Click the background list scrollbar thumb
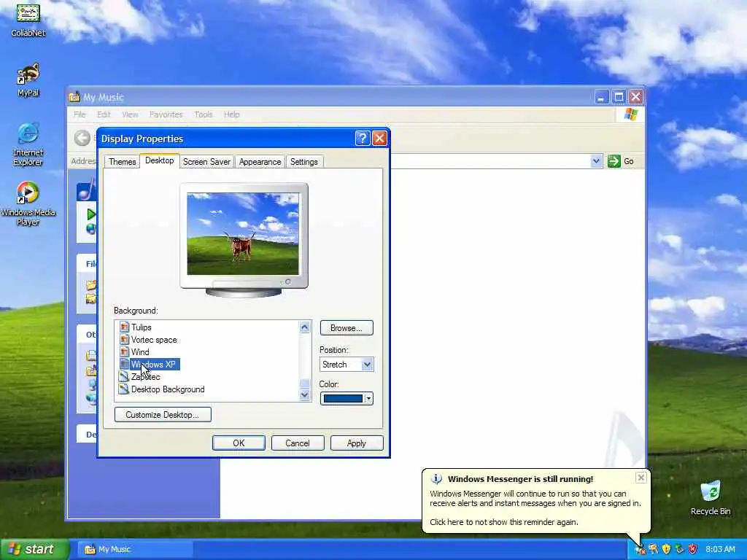The height and width of the screenshot is (560, 747). pos(304,383)
